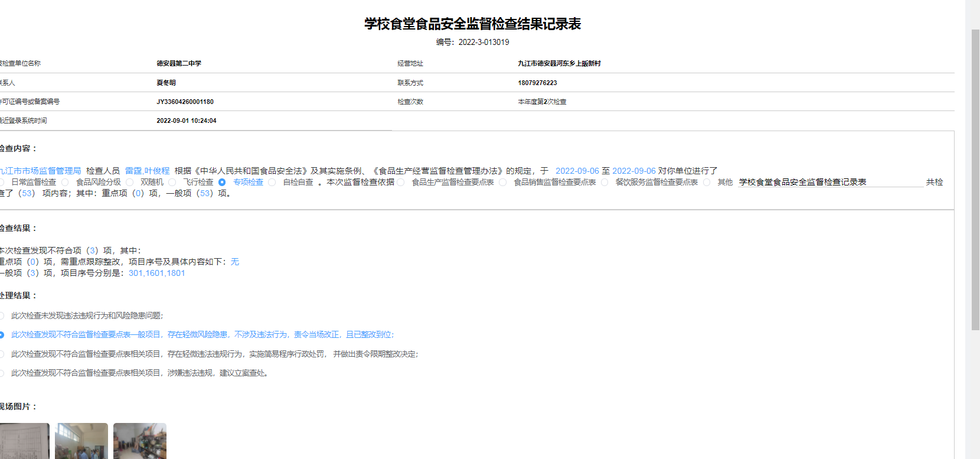Select the 食品风险分级 radio button
Image resolution: width=980 pixels, height=459 pixels.
pos(65,183)
